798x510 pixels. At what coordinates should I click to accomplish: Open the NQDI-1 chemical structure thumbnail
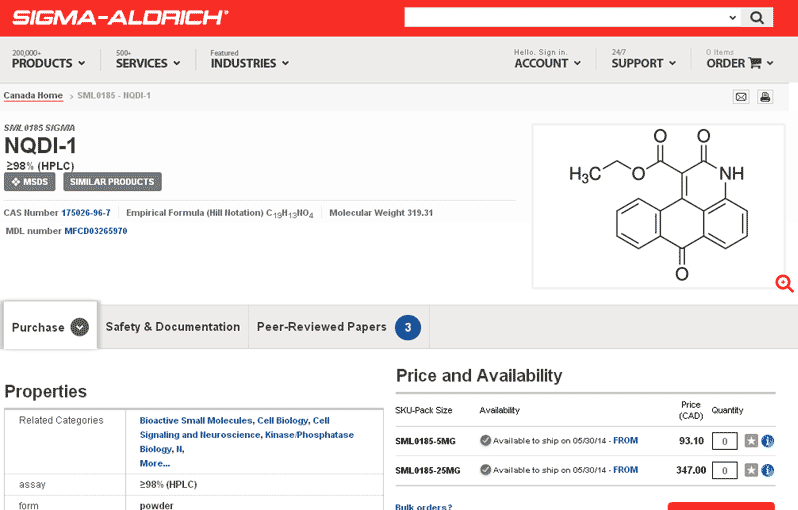pos(658,206)
